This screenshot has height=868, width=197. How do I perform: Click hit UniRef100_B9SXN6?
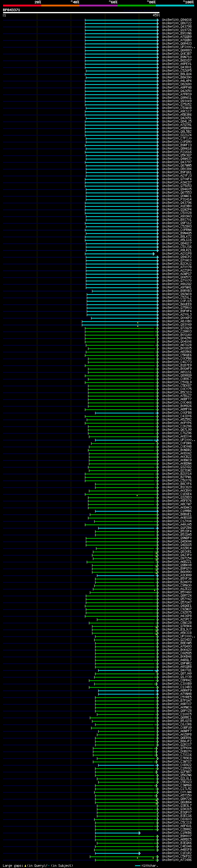[176, 33]
